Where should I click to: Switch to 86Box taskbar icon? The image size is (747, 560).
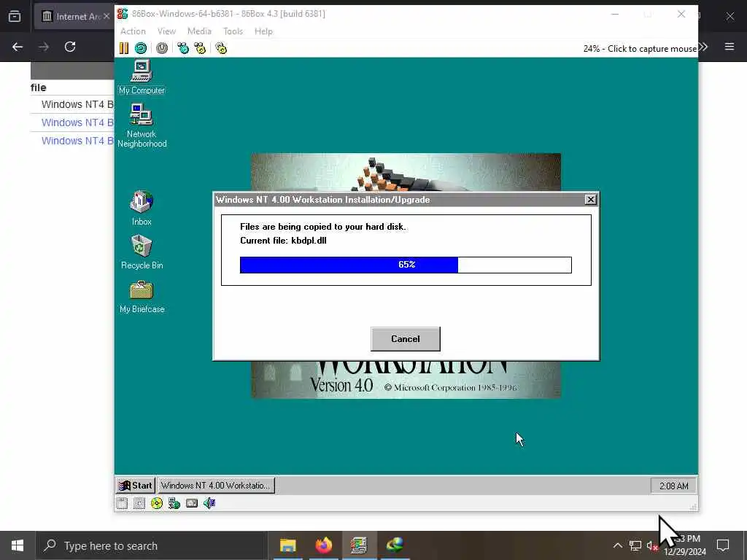[359, 545]
